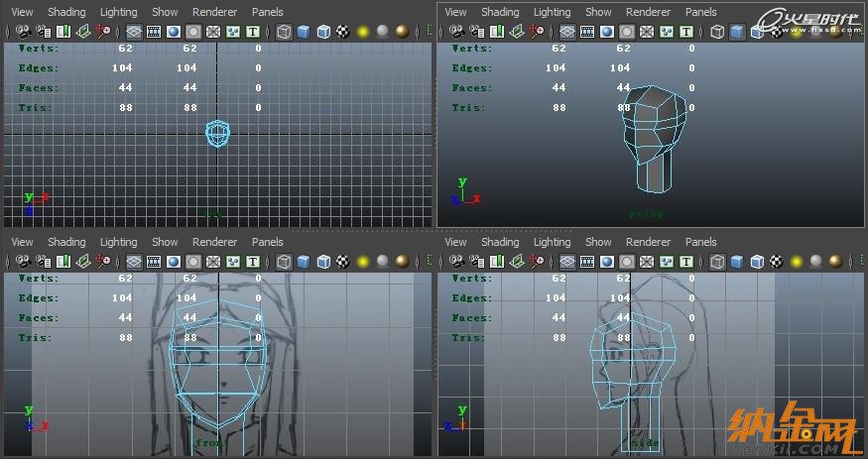Click "Verts:" HUD label in top panel
Viewport: 868px width, 459px height.
click(x=39, y=49)
